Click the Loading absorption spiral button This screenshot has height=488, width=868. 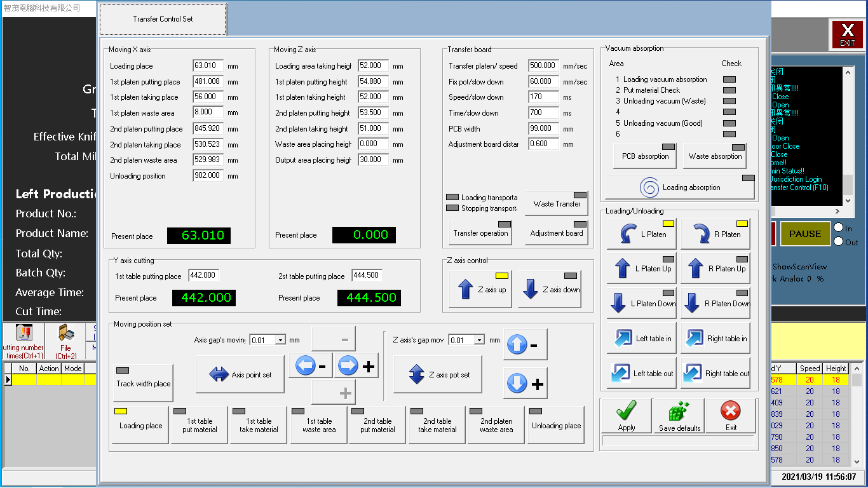point(679,187)
